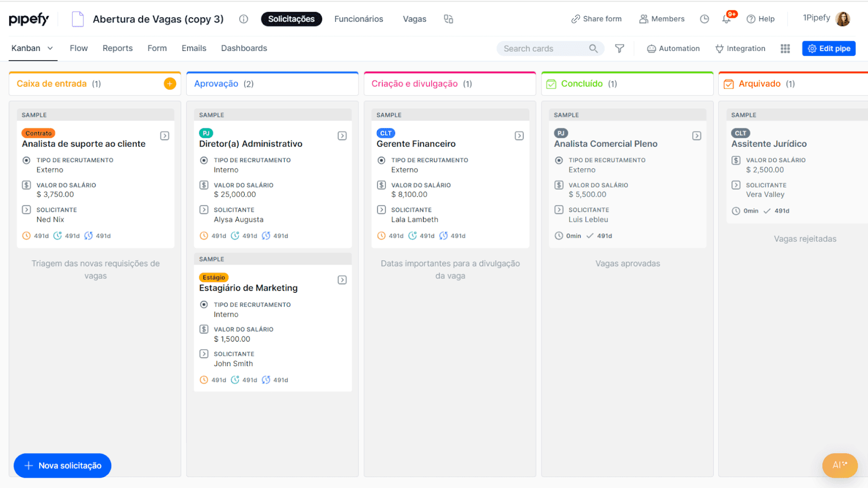
Task: Open the Members panel
Action: [x=661, y=18]
